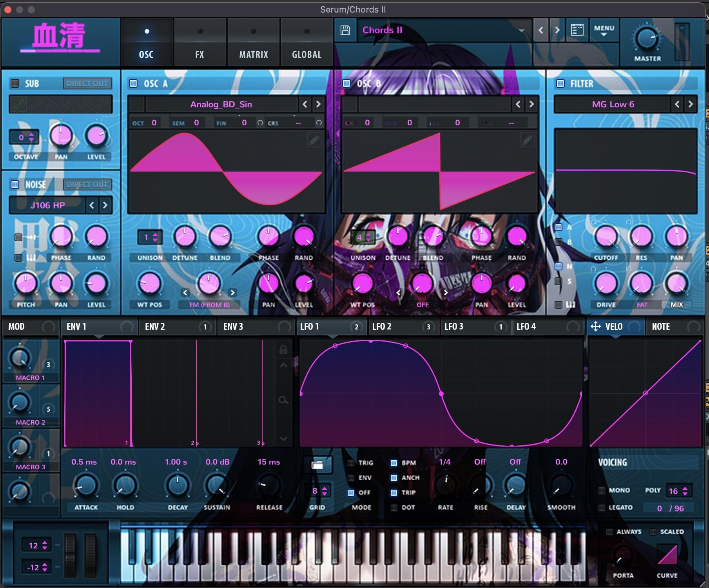
Task: Toggle SUB oscillator on
Action: click(15, 83)
